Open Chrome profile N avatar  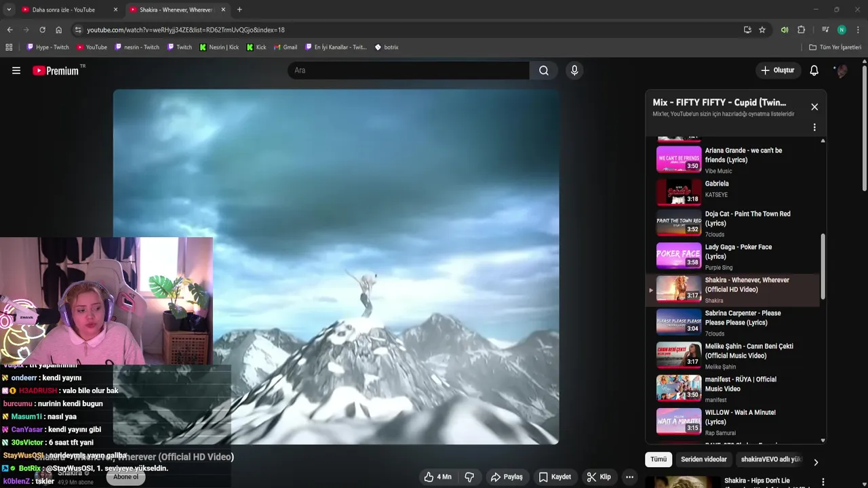(842, 30)
